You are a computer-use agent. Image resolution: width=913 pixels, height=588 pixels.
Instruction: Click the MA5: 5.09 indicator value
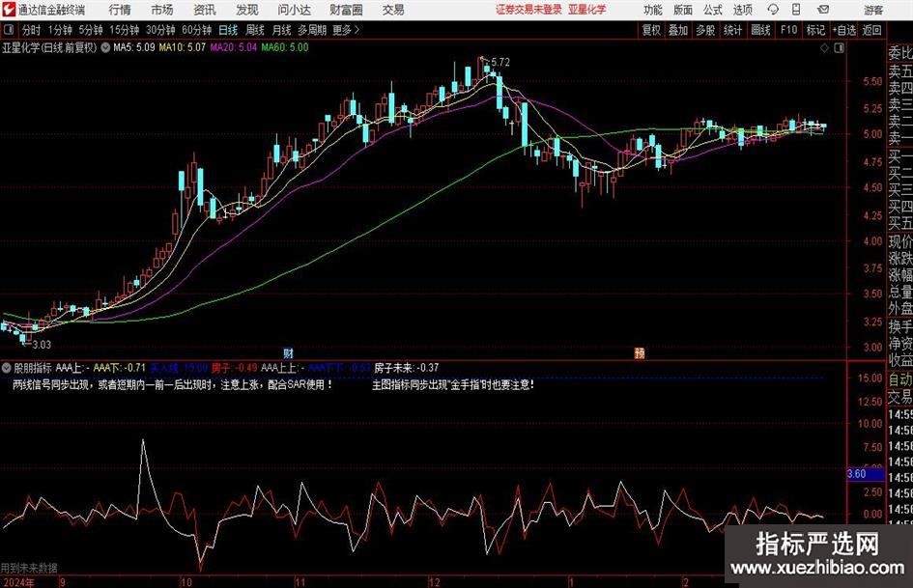[x=134, y=47]
